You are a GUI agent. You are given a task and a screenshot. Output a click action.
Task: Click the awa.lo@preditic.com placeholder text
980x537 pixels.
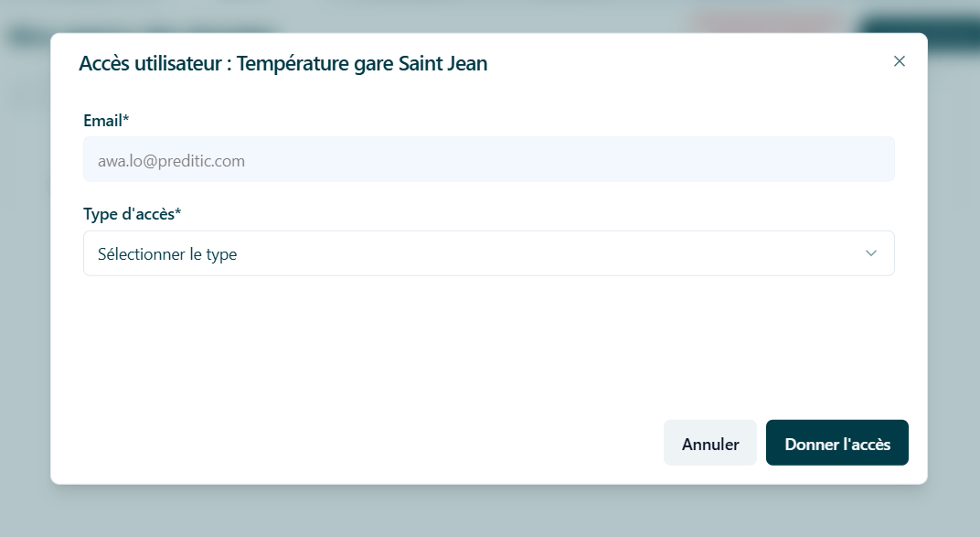click(171, 161)
